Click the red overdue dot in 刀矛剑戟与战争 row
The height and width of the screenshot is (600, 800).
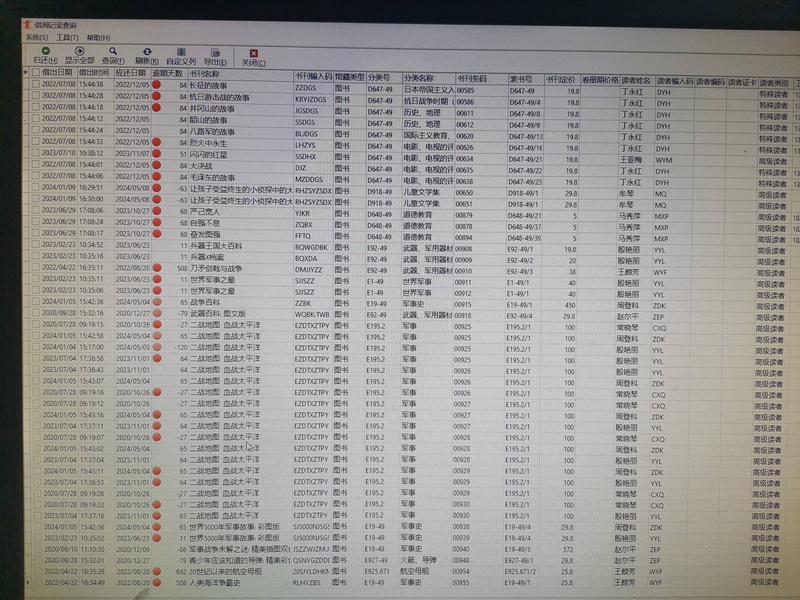click(157, 267)
